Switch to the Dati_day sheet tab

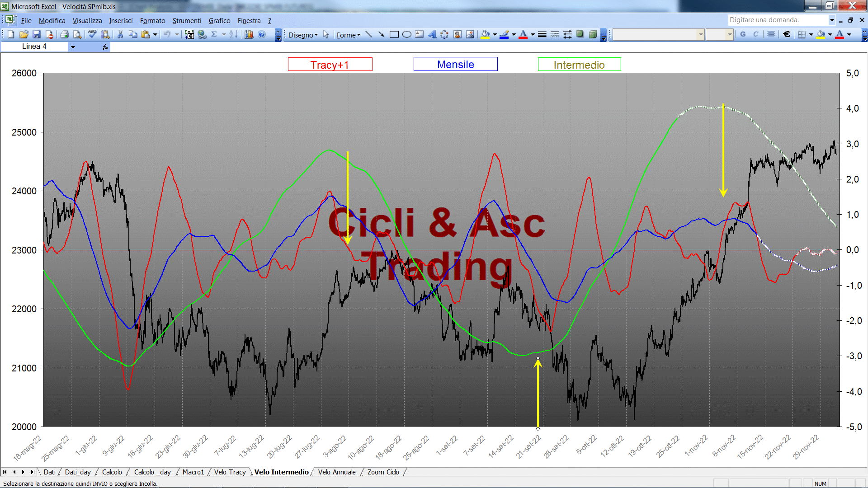tap(78, 472)
